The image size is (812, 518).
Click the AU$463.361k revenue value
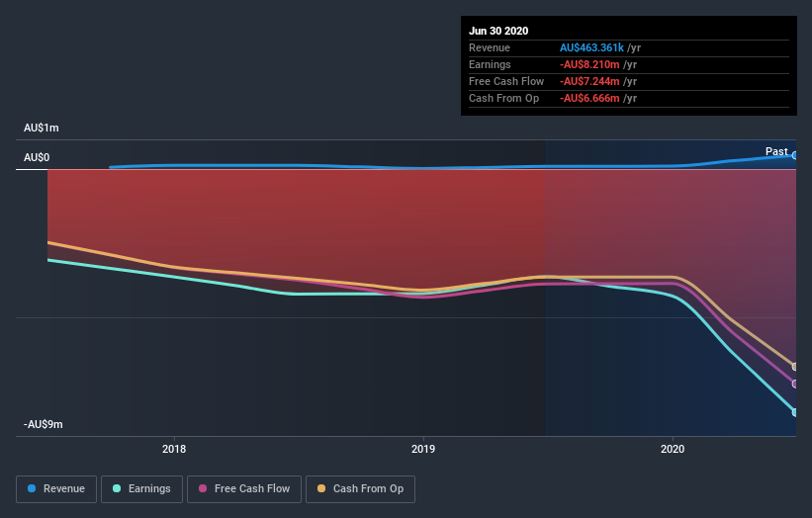pyautogui.click(x=591, y=47)
